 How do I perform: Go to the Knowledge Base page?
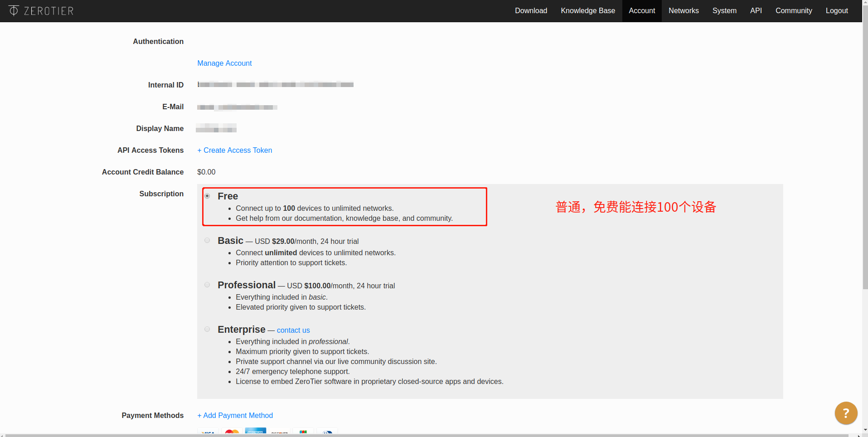587,11
